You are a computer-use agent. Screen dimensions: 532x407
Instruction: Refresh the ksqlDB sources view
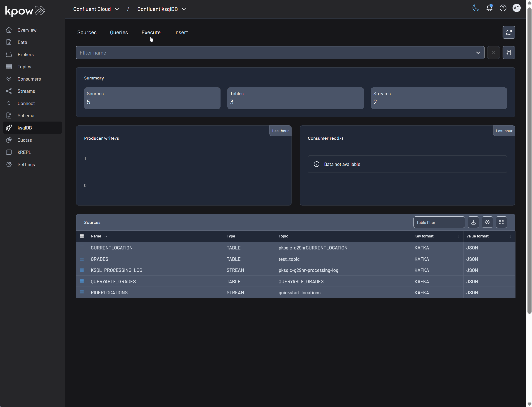coord(509,32)
